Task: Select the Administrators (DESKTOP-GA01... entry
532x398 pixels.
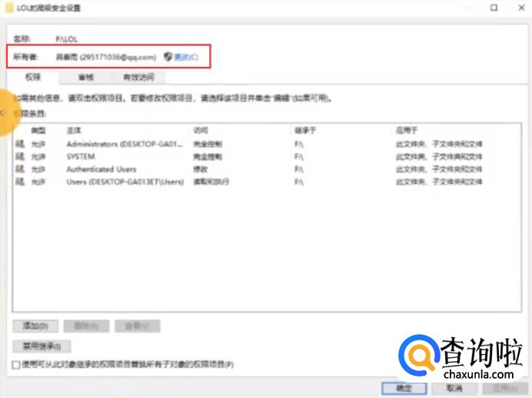Action: [125, 144]
